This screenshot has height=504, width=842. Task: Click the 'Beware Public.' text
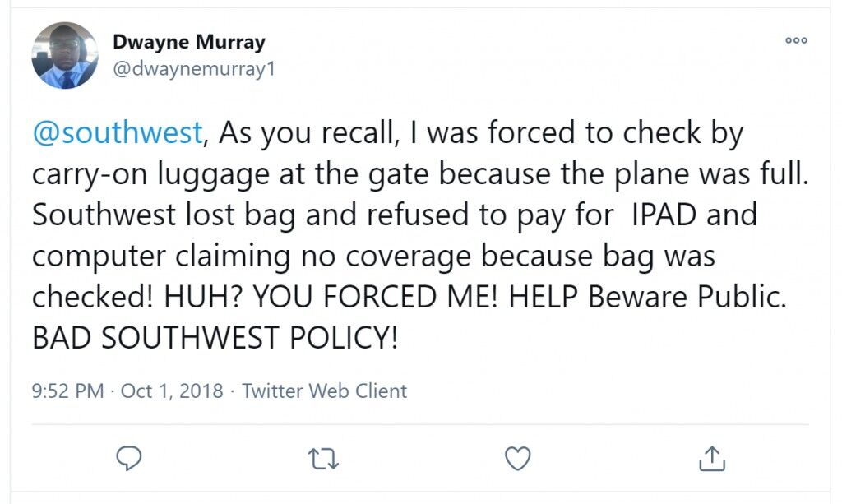pyautogui.click(x=687, y=296)
